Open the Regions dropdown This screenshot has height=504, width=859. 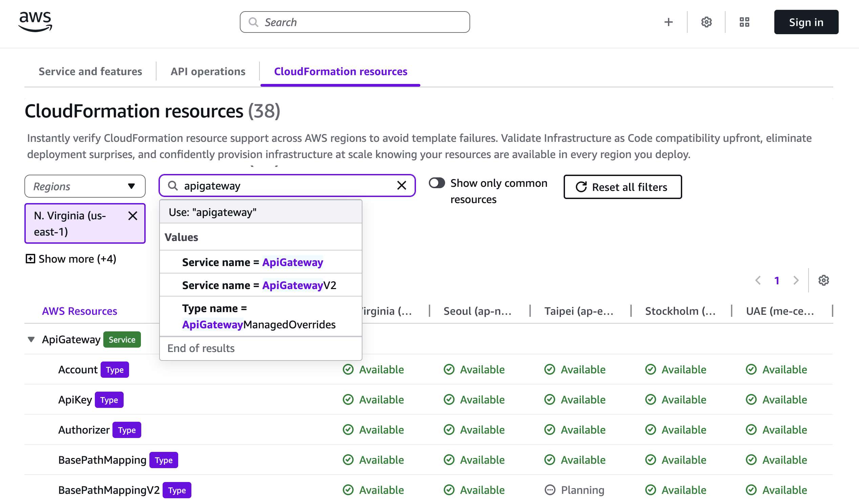coord(85,186)
